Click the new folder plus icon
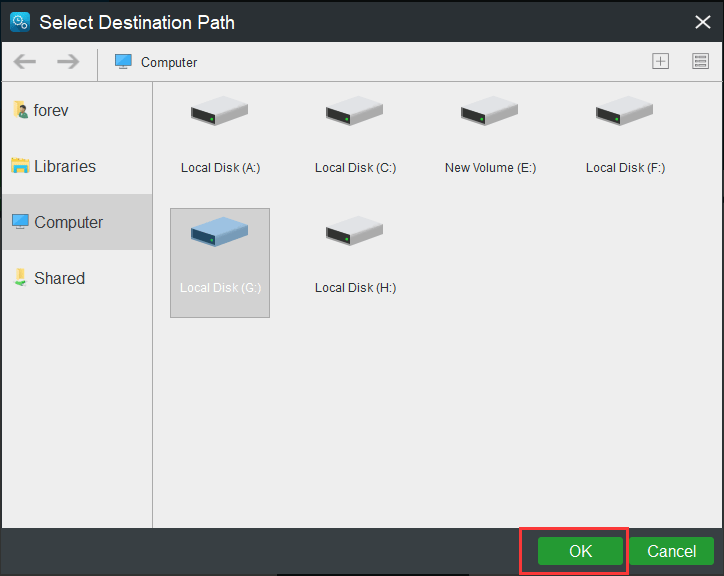Viewport: 724px width, 576px height. click(660, 61)
